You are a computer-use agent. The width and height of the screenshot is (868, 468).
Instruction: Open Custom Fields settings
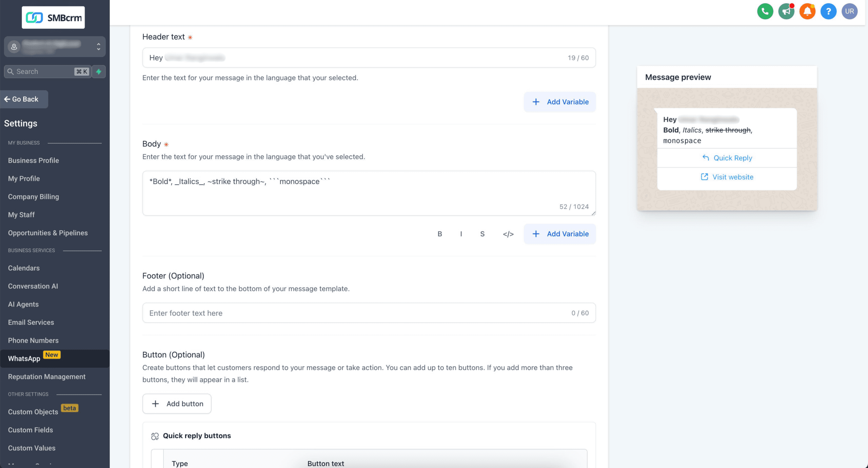(31, 430)
